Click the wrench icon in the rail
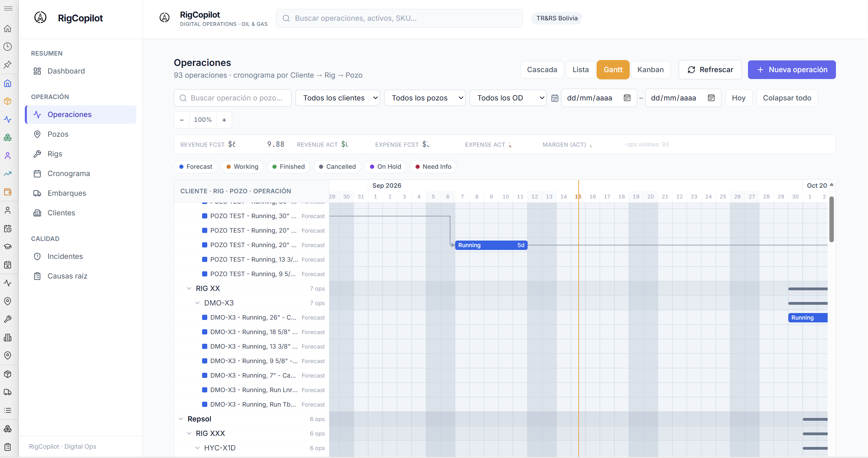The height and width of the screenshot is (458, 868). tap(8, 319)
